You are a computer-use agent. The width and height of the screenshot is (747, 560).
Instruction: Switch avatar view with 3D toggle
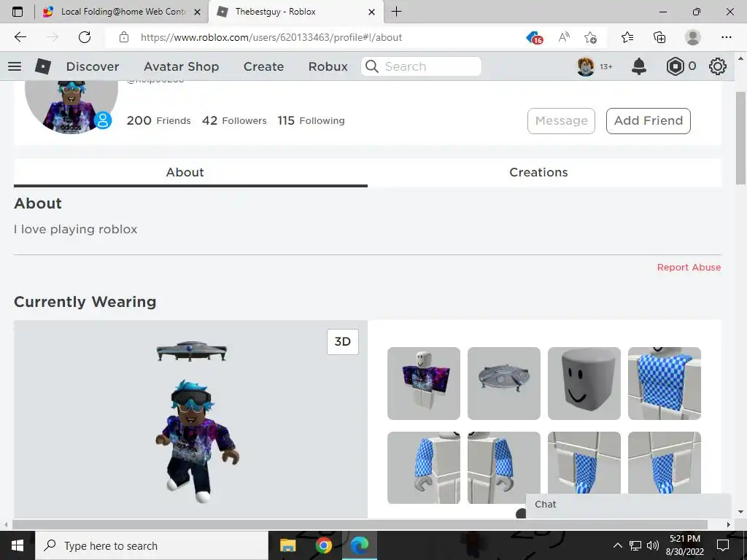coord(343,341)
